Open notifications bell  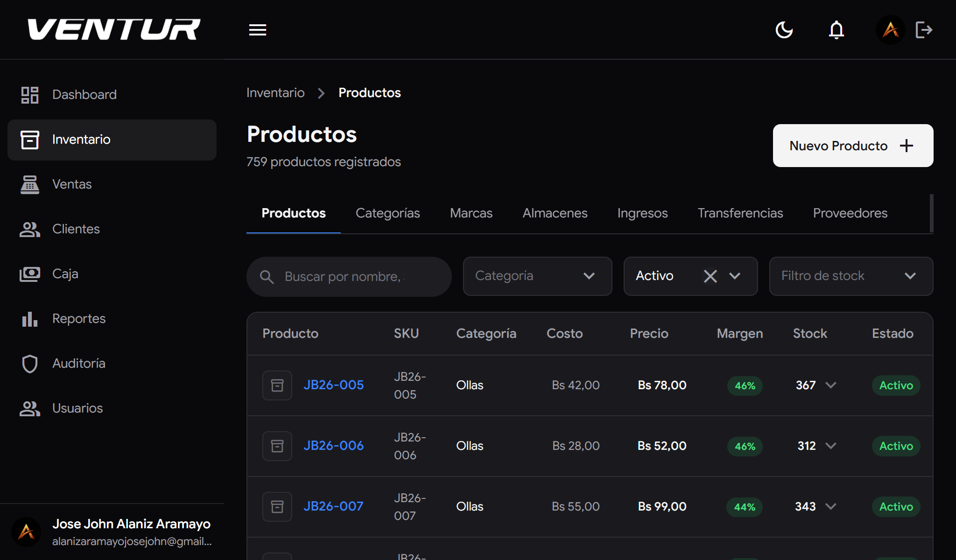pyautogui.click(x=836, y=30)
